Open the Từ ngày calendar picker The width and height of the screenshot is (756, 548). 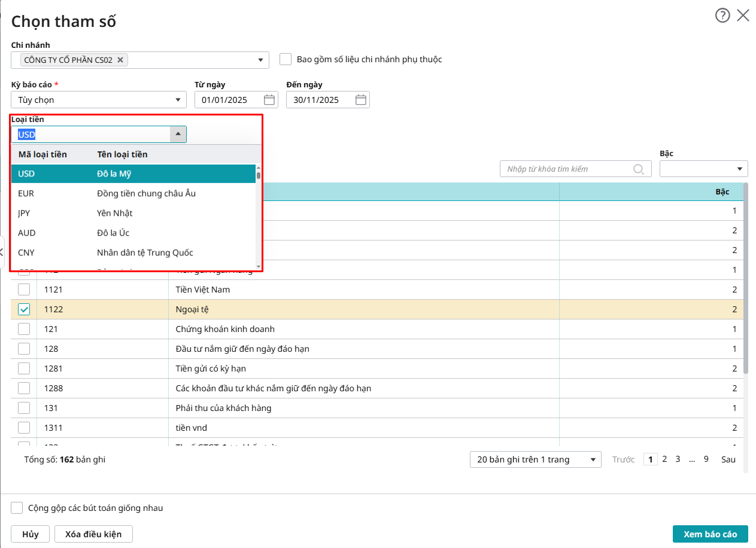pos(269,100)
